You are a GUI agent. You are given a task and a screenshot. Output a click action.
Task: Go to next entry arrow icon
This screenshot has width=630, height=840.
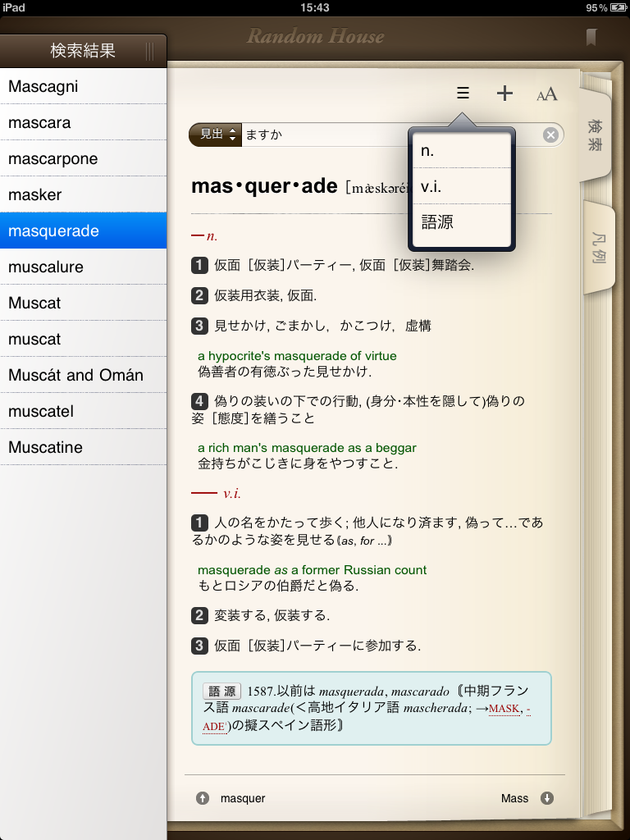547,798
